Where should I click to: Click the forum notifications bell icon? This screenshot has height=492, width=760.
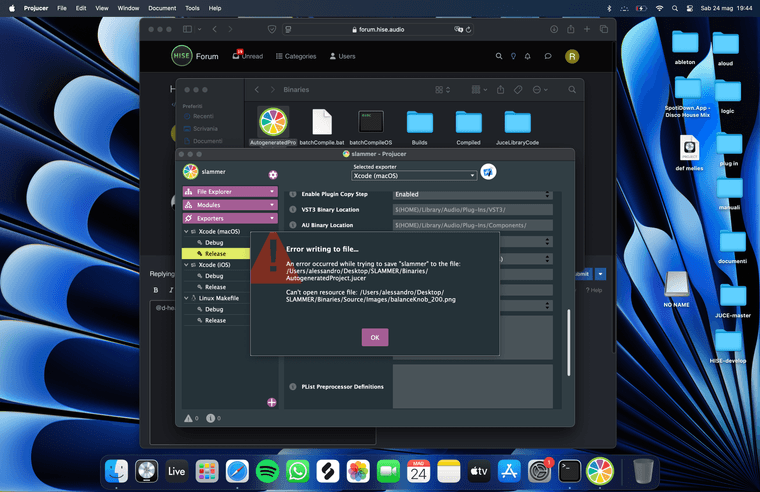coord(527,56)
